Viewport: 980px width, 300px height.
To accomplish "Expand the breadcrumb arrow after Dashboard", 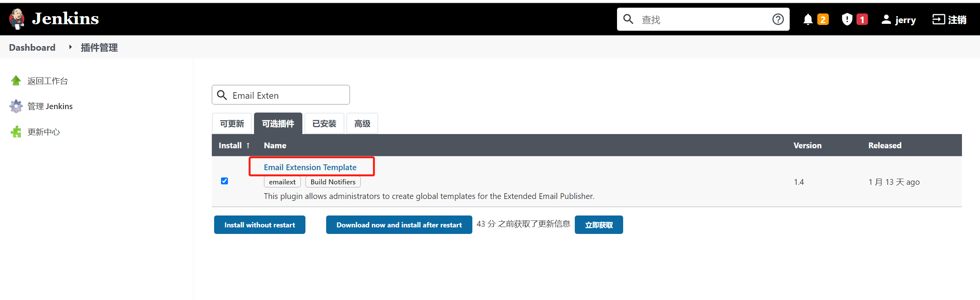I will pyautogui.click(x=70, y=47).
